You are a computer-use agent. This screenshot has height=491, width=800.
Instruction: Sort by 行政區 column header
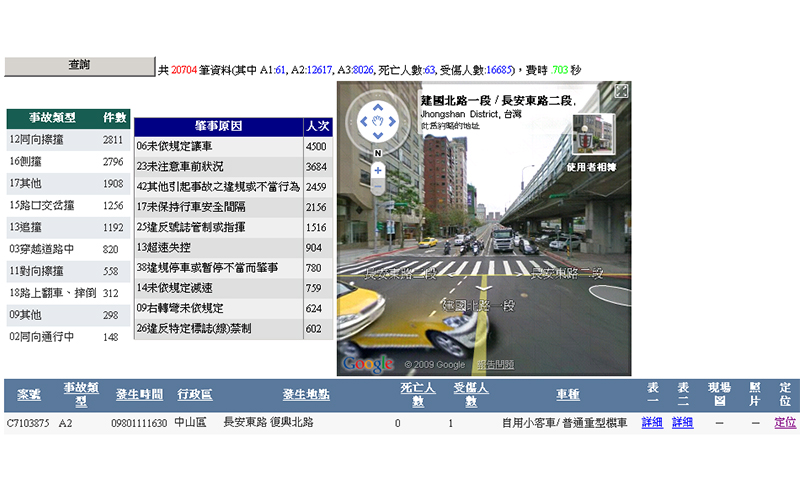coord(194,394)
